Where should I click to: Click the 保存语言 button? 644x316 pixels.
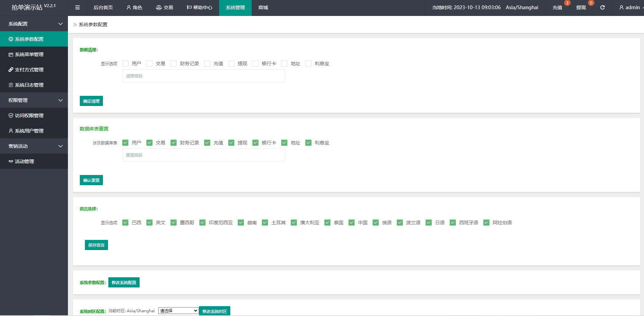pyautogui.click(x=96, y=245)
